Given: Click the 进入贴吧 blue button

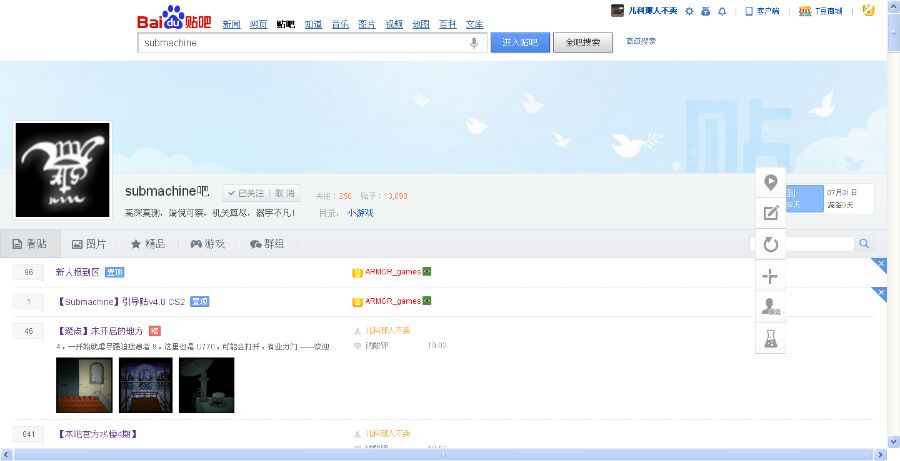Looking at the screenshot, I should tap(520, 42).
